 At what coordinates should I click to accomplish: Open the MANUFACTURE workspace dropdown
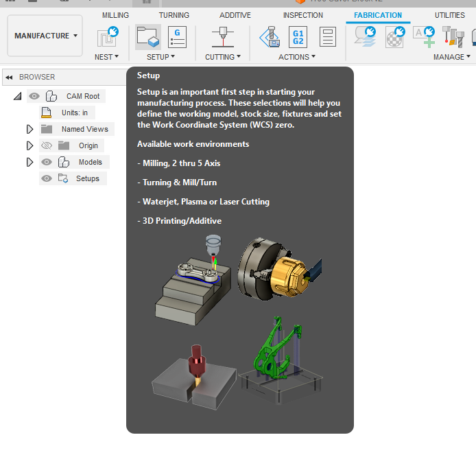pos(45,36)
